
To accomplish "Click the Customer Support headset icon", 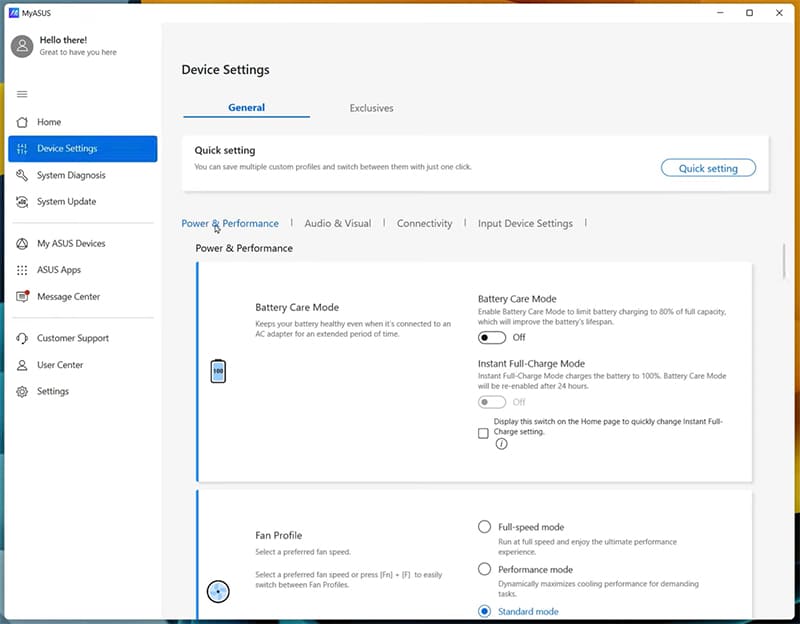I will point(22,339).
